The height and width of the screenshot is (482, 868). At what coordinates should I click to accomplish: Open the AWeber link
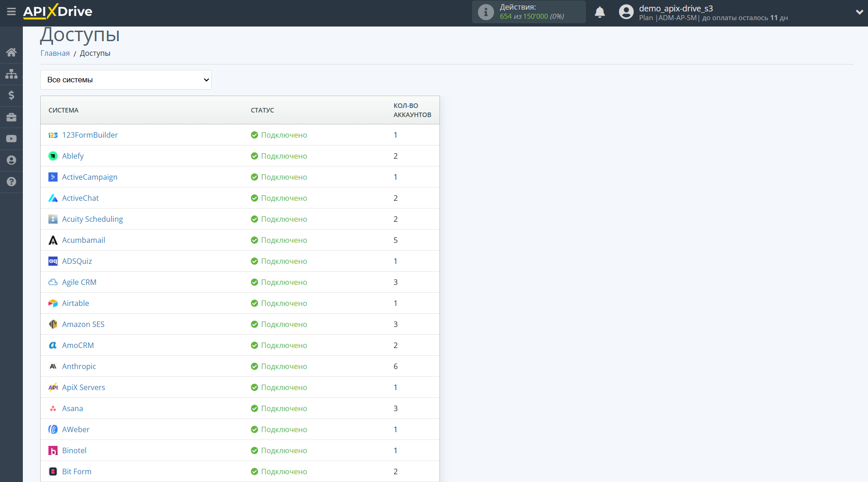pos(76,429)
